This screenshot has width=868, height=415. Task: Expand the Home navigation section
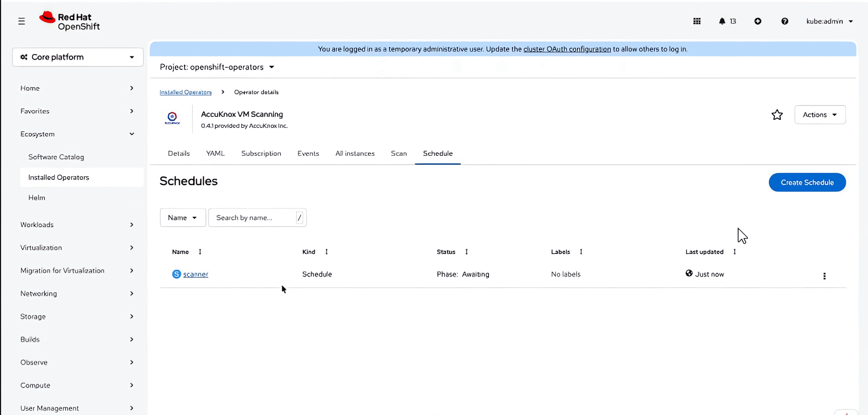[x=77, y=88]
